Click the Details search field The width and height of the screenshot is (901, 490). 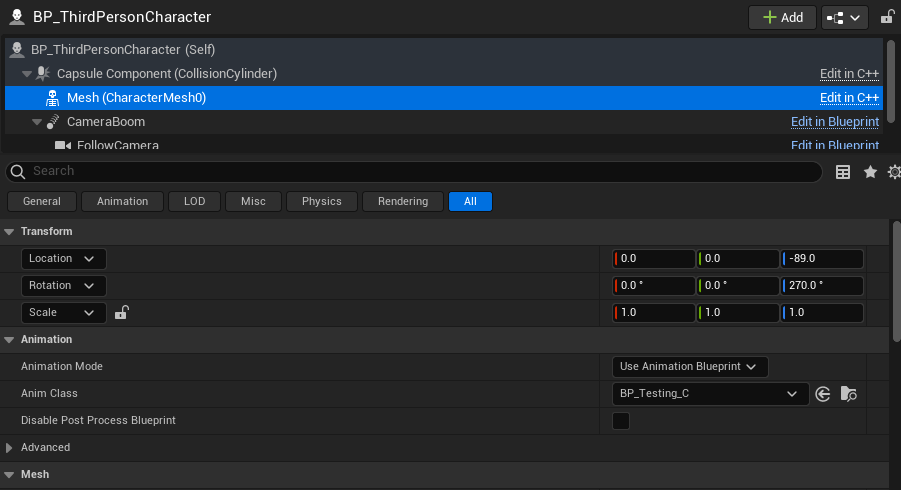pyautogui.click(x=420, y=172)
